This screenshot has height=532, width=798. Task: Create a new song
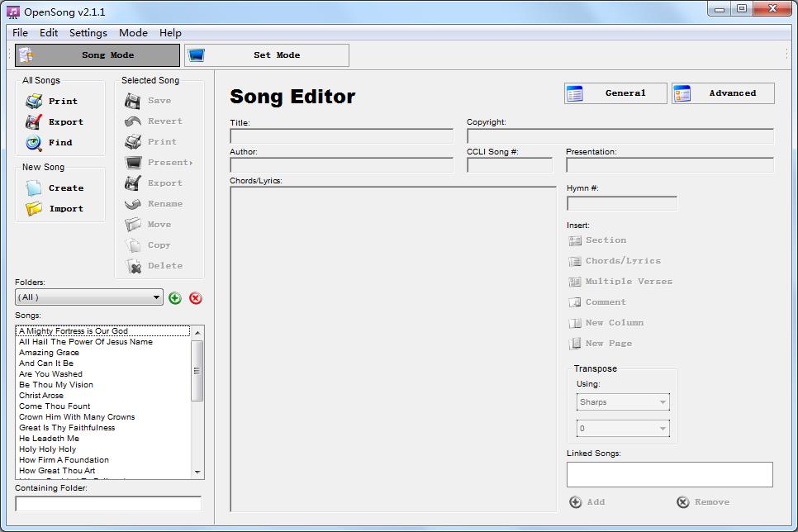coord(53,188)
